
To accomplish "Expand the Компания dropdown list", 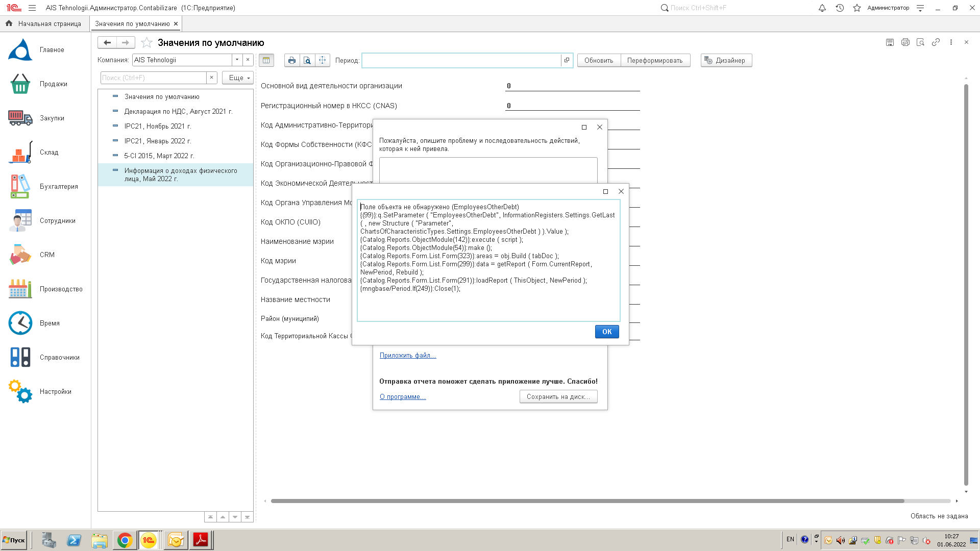I will click(237, 60).
